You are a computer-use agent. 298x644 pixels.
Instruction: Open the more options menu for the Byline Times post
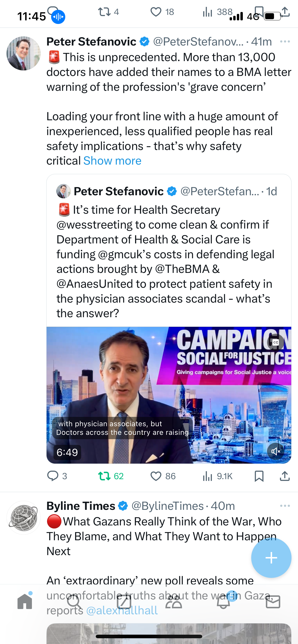click(x=285, y=506)
